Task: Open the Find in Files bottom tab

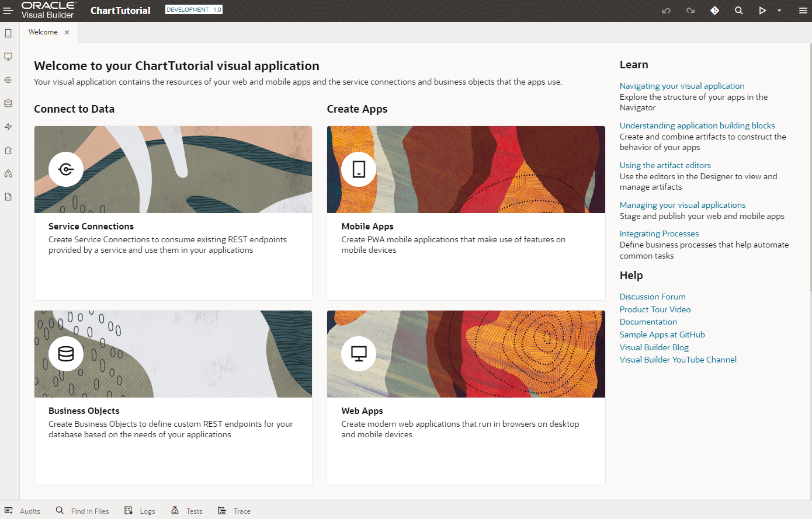Action: pyautogui.click(x=83, y=511)
